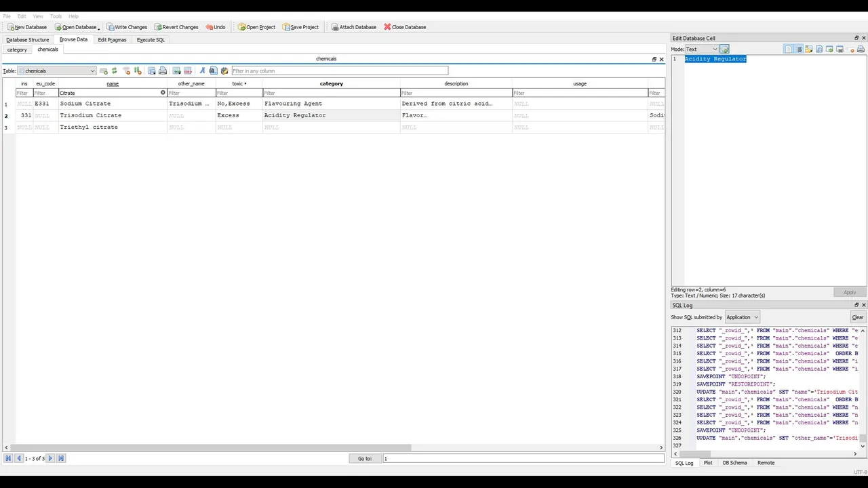
Task: Go to the first record page
Action: [x=8, y=458]
